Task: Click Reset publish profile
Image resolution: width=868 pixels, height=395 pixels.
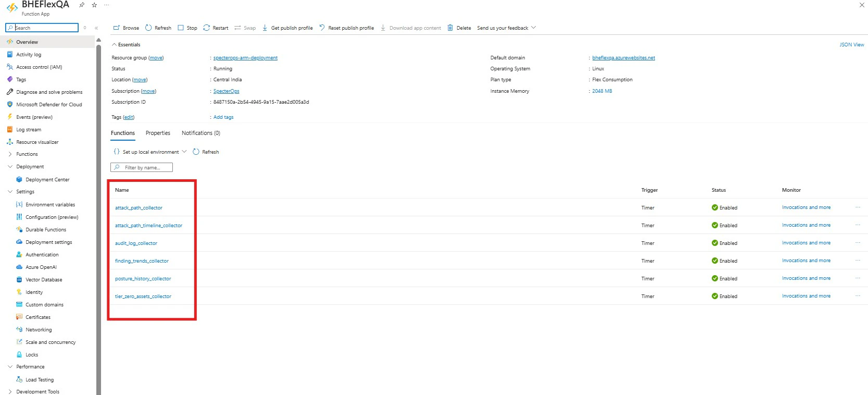Action: click(346, 28)
